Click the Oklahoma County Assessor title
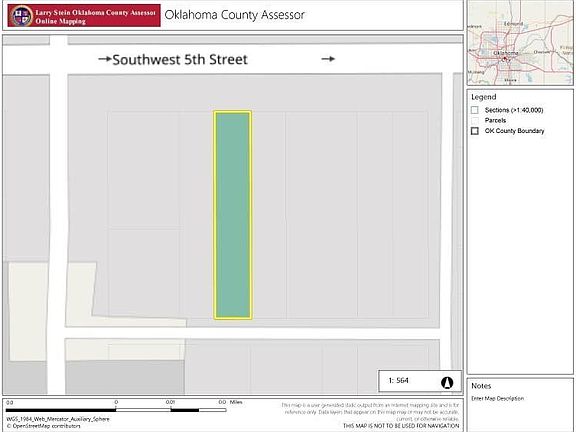 pyautogui.click(x=234, y=15)
